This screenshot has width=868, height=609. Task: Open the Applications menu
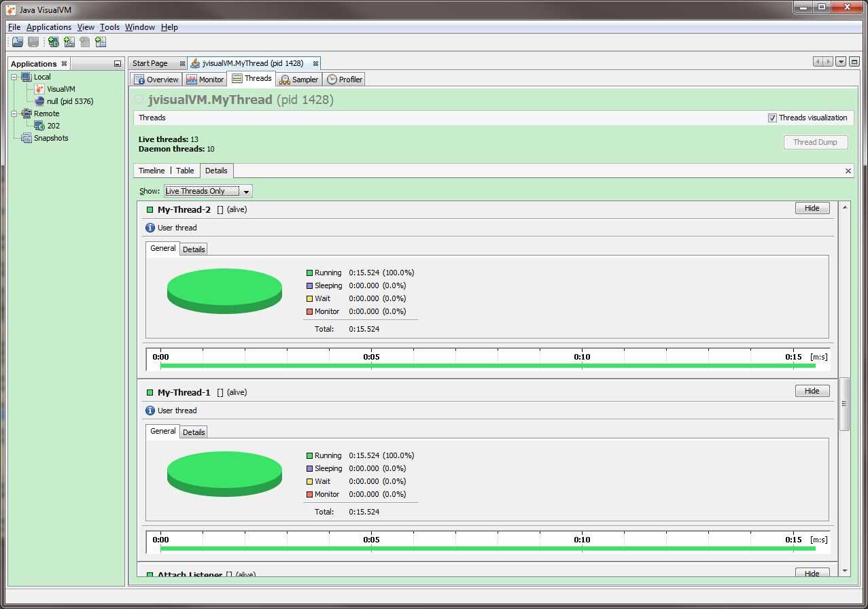coord(49,27)
